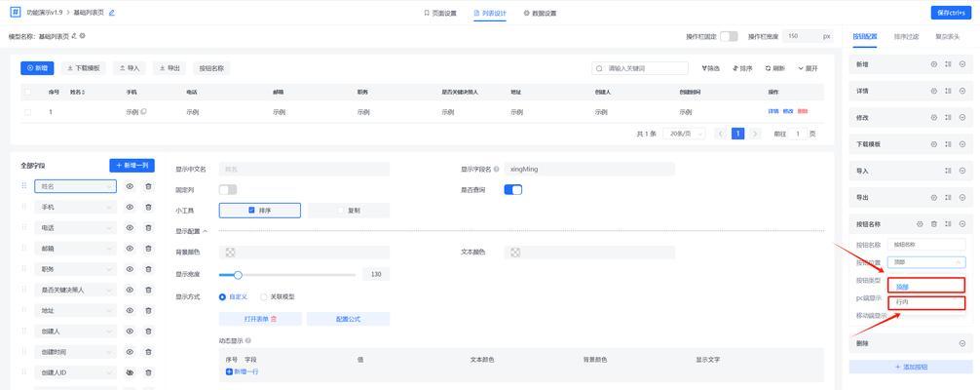980x390 pixels.
Task: Click the 刷新 refresh icon in list toolbar
Action: point(769,68)
